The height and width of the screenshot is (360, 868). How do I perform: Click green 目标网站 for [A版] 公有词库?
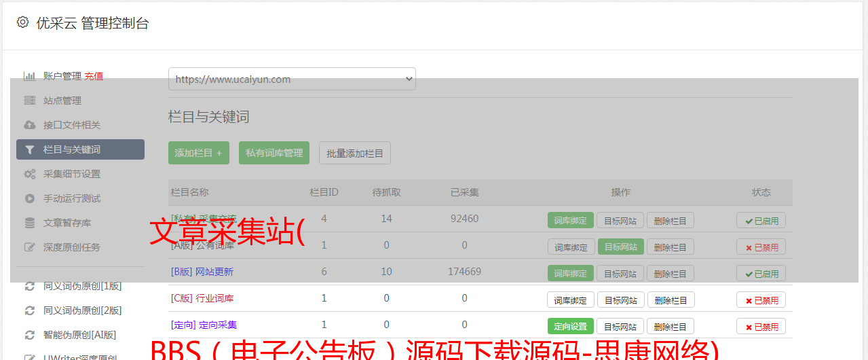(621, 247)
